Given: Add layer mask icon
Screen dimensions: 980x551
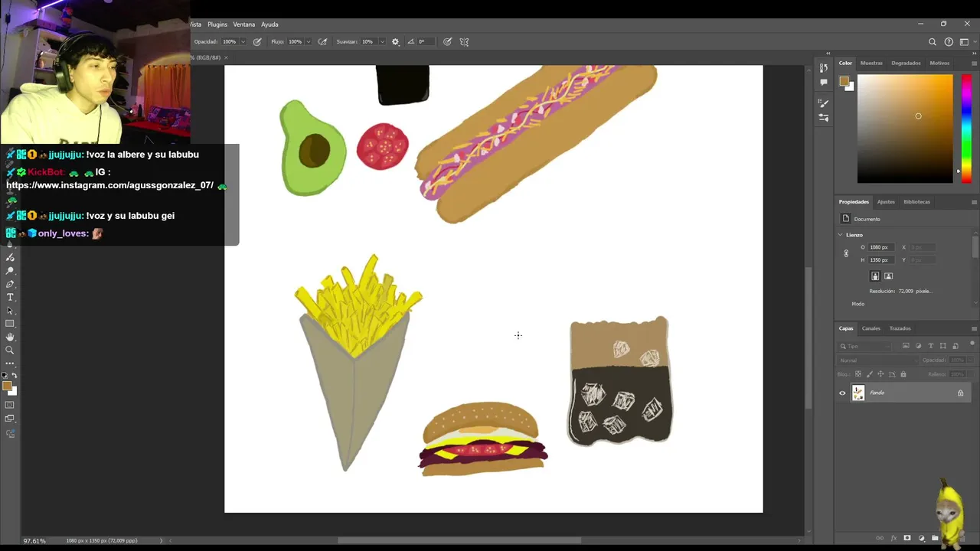Looking at the screenshot, I should [907, 537].
